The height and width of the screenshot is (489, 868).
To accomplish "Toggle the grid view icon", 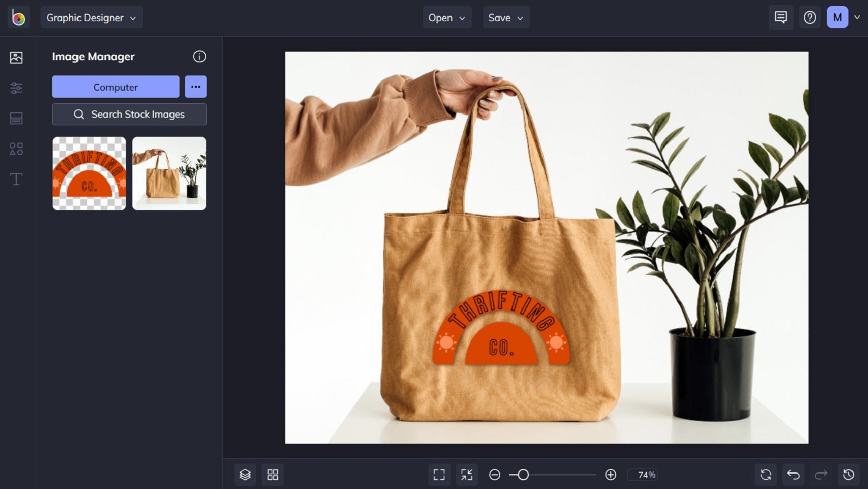I will [x=273, y=474].
